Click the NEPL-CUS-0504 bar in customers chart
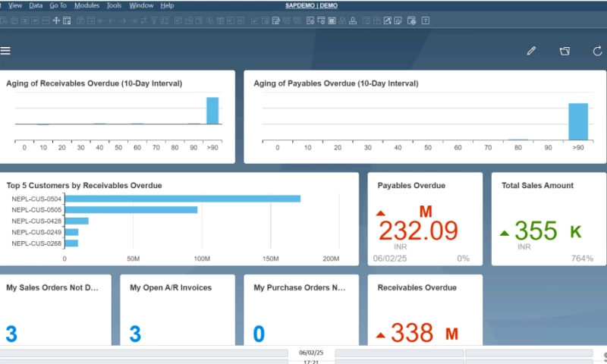This screenshot has height=364, width=607. pyautogui.click(x=182, y=199)
